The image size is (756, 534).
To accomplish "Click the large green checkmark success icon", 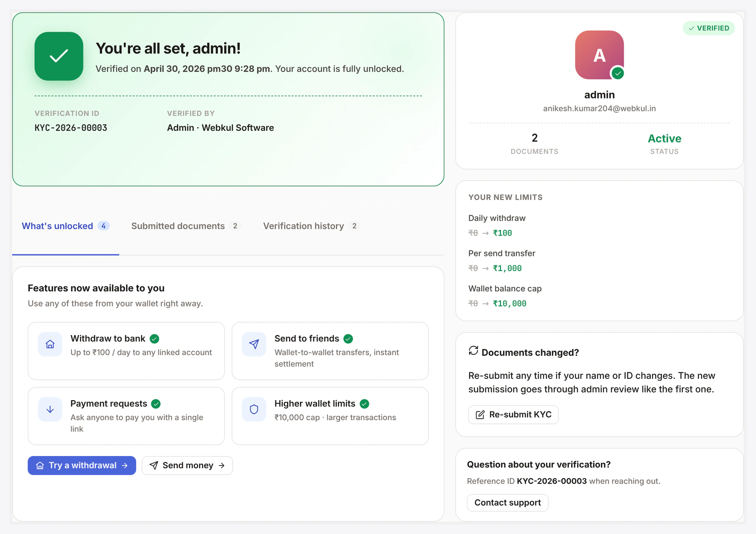I will pyautogui.click(x=59, y=56).
